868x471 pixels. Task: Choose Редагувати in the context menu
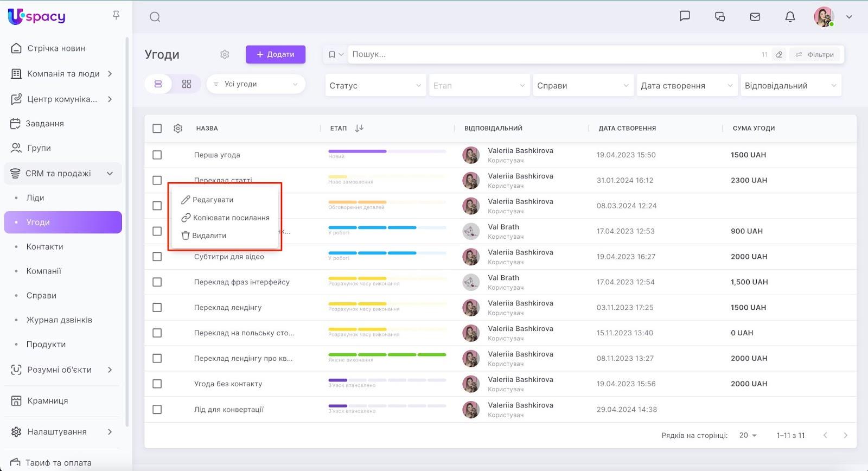coord(213,200)
